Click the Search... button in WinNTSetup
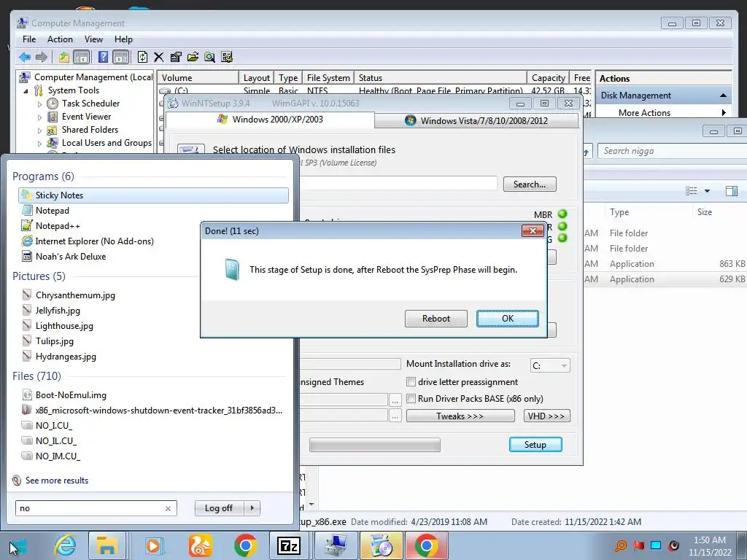 [530, 184]
